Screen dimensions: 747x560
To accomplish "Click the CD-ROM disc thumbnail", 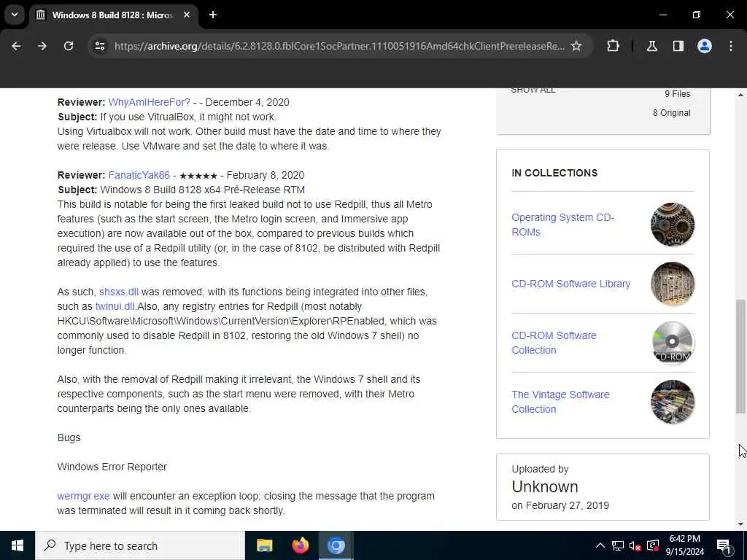I will pos(672,343).
